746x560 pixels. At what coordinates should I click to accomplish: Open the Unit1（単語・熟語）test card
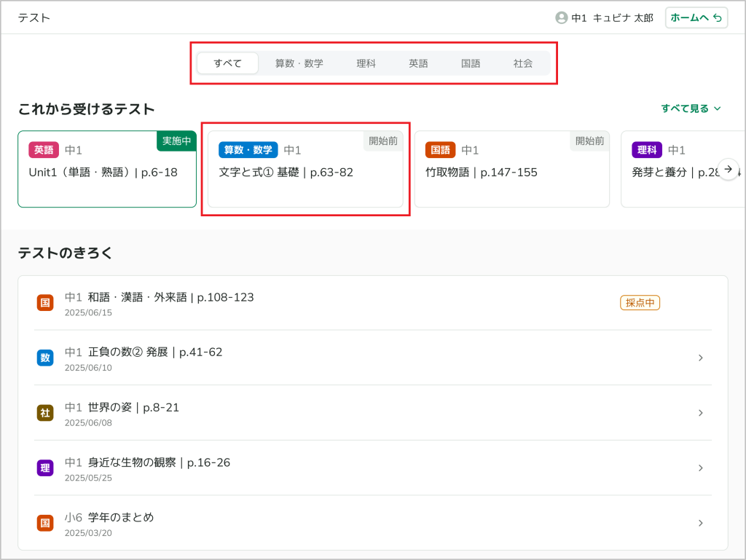[107, 169]
